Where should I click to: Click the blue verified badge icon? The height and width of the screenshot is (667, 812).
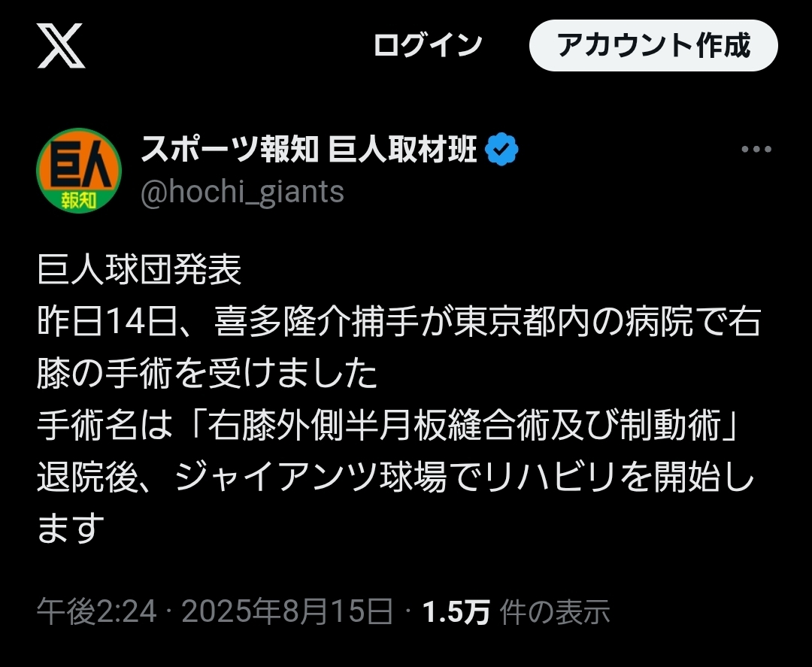pos(501,149)
